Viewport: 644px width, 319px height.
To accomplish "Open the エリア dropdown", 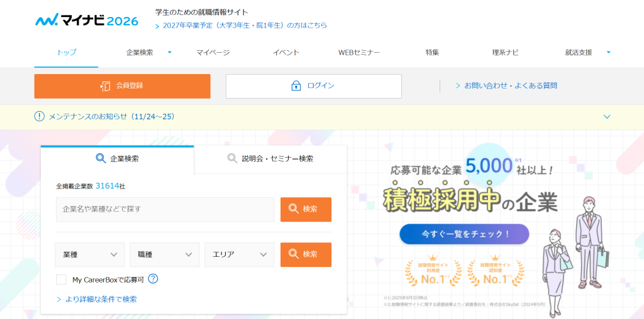I will pyautogui.click(x=240, y=254).
